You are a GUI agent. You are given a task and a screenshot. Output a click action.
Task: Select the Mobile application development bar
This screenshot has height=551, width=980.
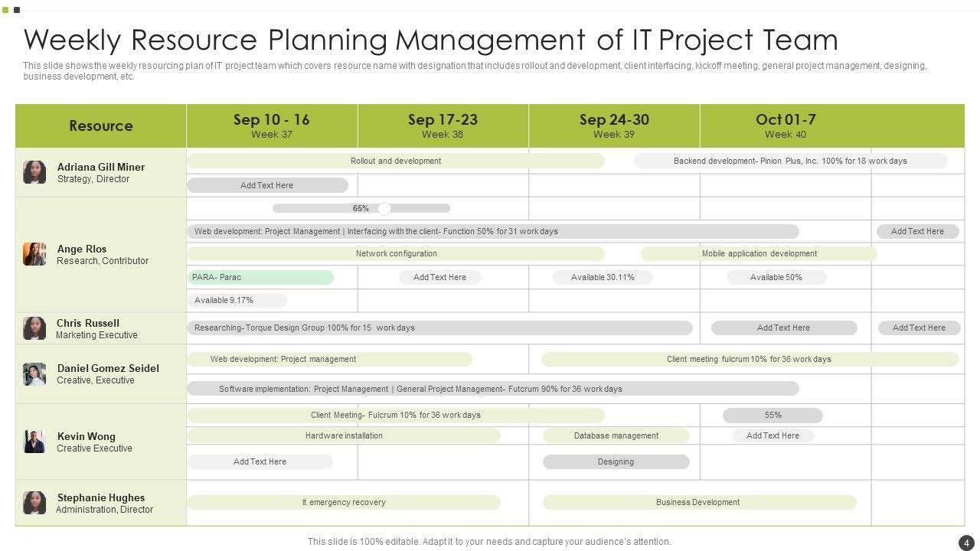[759, 253]
